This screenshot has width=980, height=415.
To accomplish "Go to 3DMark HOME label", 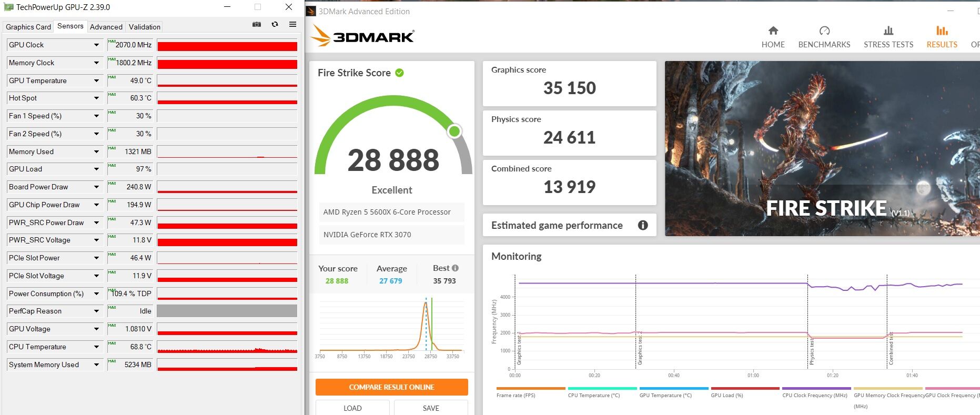I will (x=773, y=45).
